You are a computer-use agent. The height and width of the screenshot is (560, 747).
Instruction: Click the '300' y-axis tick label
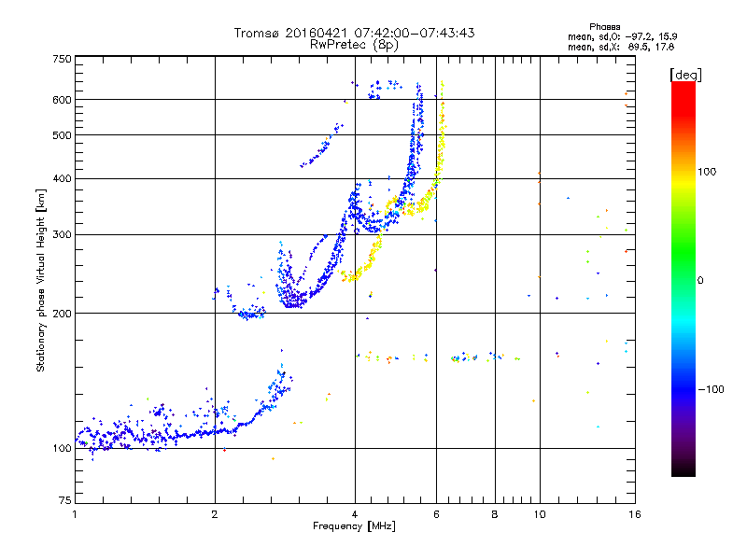click(62, 235)
